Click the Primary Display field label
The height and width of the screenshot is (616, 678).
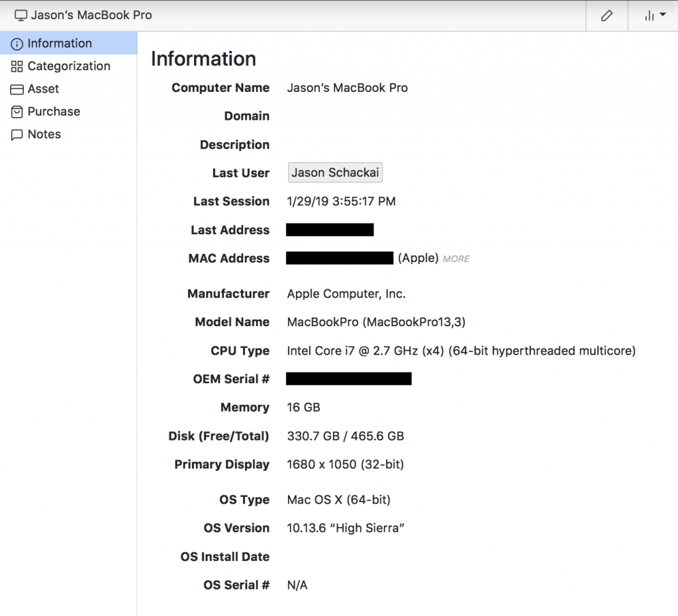(222, 464)
